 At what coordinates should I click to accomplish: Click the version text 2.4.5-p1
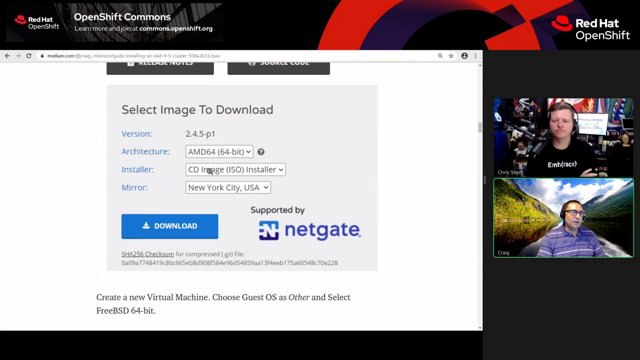200,134
